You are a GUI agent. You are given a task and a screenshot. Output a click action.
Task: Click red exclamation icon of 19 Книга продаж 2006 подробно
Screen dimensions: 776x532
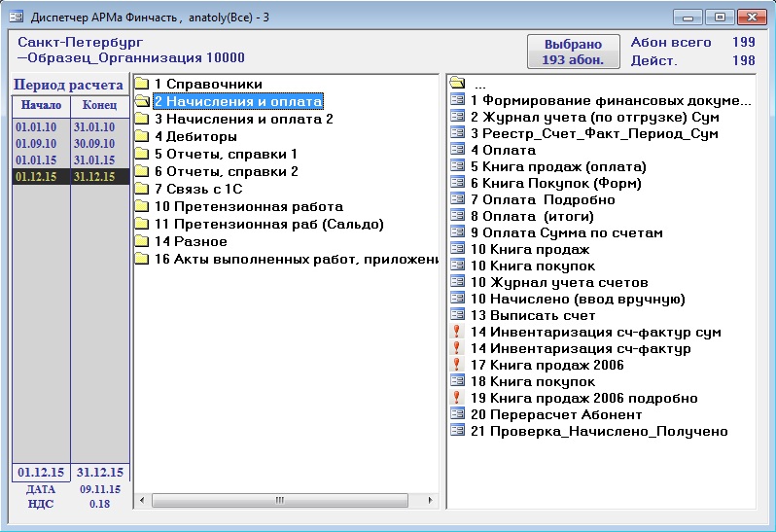coord(457,398)
